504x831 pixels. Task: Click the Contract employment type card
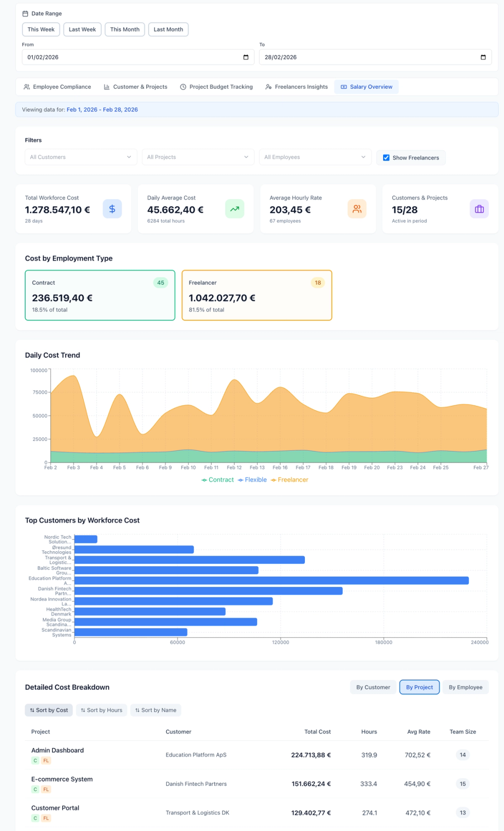(100, 295)
